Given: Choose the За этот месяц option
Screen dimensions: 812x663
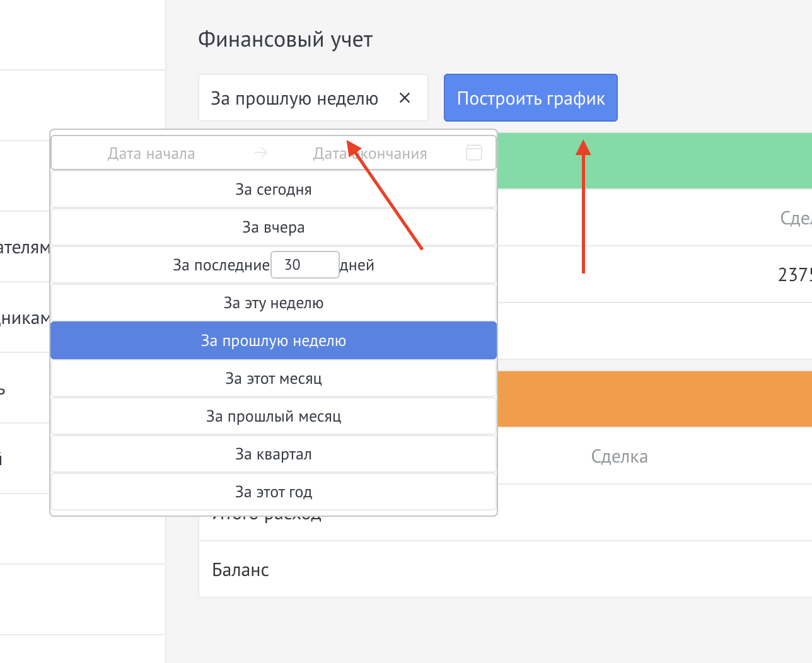Looking at the screenshot, I should click(273, 379).
